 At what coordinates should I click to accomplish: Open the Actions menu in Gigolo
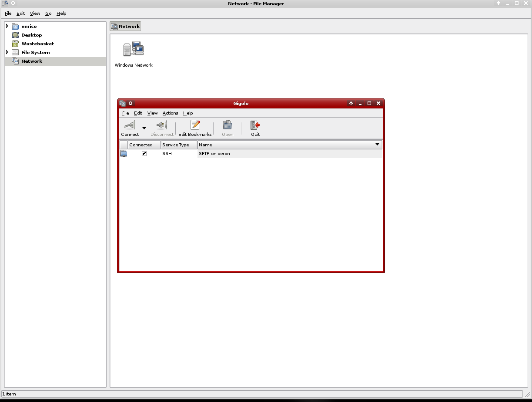[170, 113]
